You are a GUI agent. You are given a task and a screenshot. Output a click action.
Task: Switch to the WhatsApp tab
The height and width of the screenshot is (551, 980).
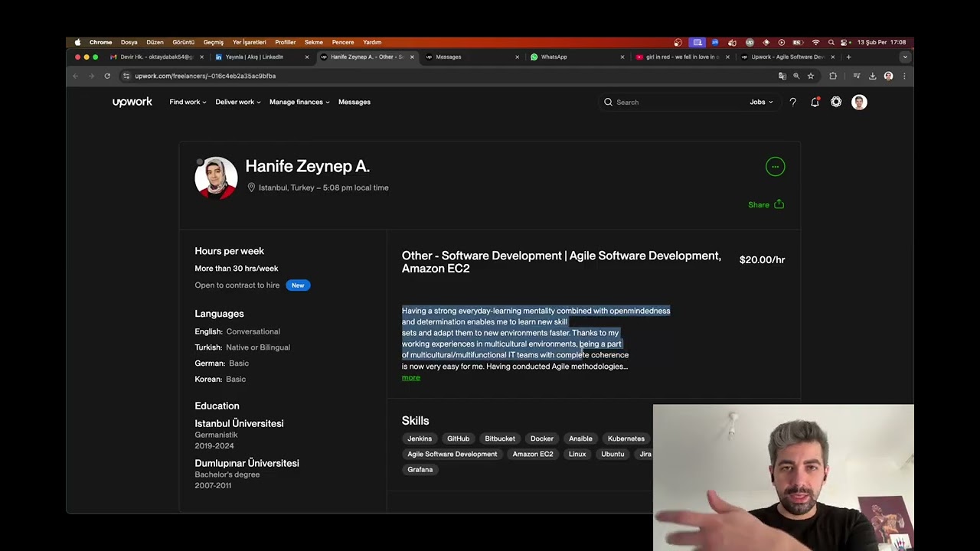pyautogui.click(x=577, y=57)
